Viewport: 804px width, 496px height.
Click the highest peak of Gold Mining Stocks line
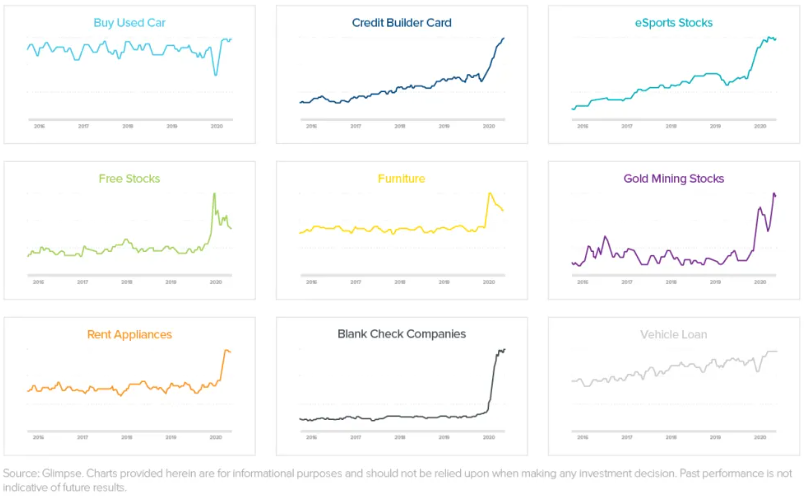point(774,194)
